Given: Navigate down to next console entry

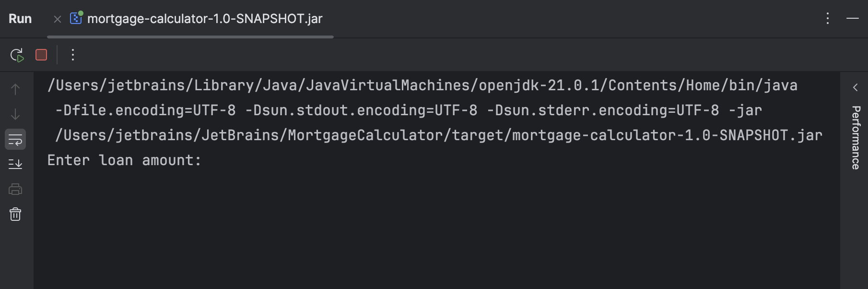Looking at the screenshot, I should [x=15, y=114].
